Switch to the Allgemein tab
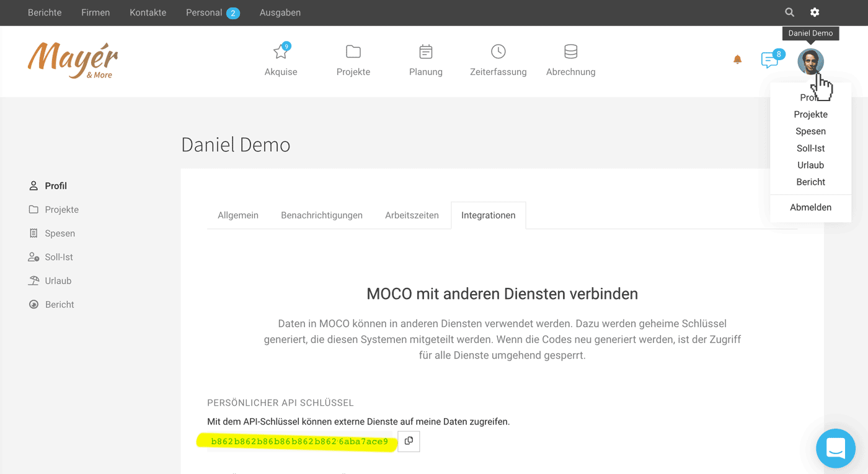The height and width of the screenshot is (474, 868). coord(238,215)
